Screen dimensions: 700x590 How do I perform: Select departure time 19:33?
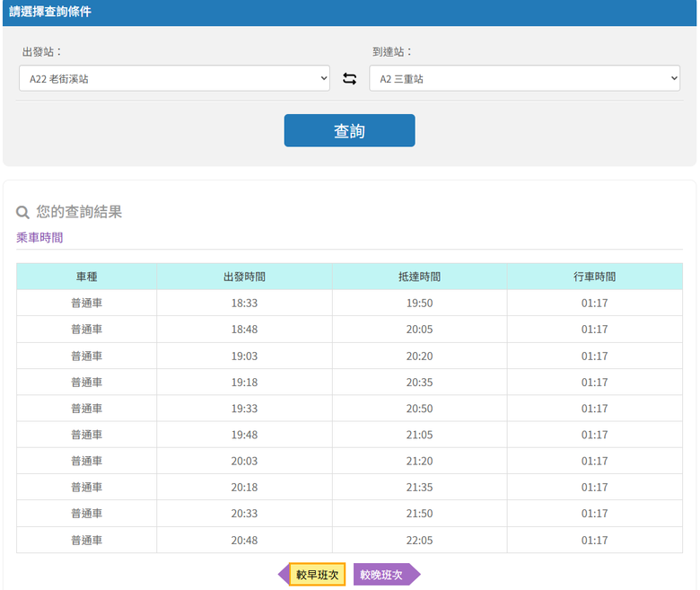(244, 409)
